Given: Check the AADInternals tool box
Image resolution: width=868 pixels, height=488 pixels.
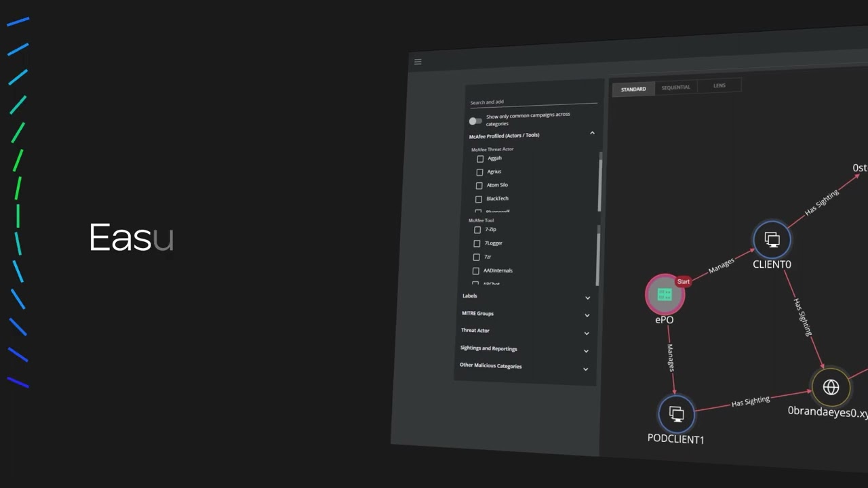Looking at the screenshot, I should [475, 271].
